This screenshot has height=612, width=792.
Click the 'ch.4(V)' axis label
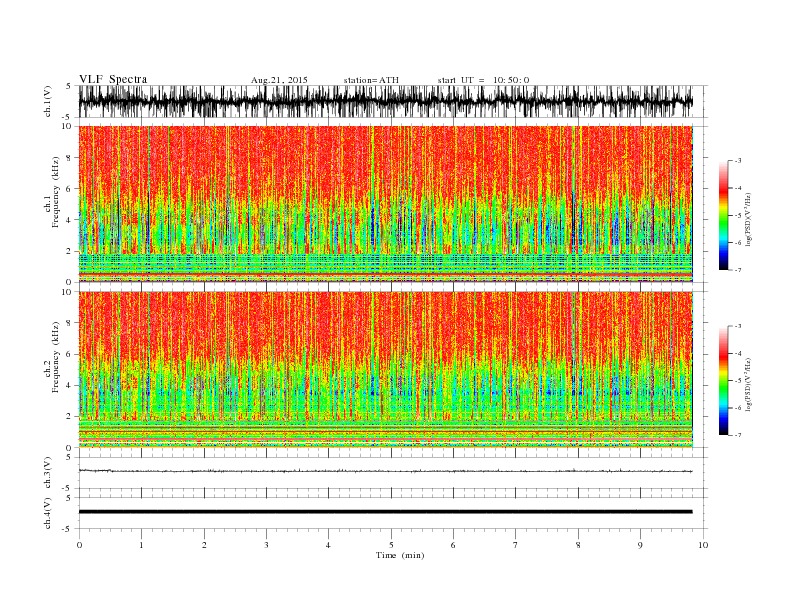pyautogui.click(x=48, y=513)
